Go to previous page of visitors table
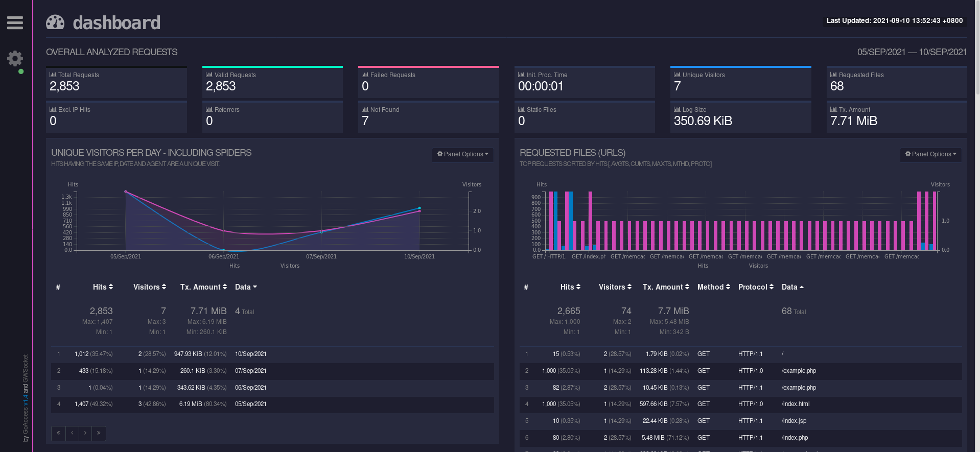980x452 pixels. tap(72, 433)
